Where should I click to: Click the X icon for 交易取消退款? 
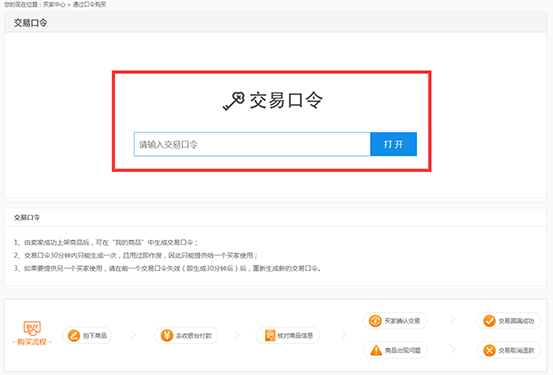(489, 350)
